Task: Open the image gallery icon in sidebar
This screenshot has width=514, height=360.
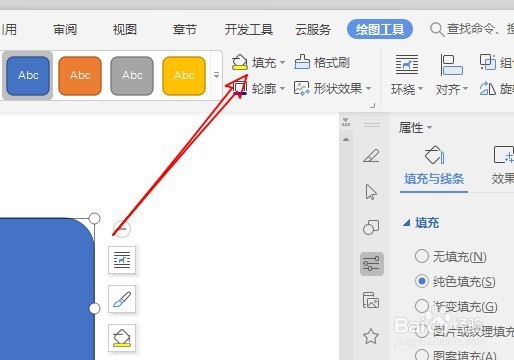Action: [x=371, y=300]
